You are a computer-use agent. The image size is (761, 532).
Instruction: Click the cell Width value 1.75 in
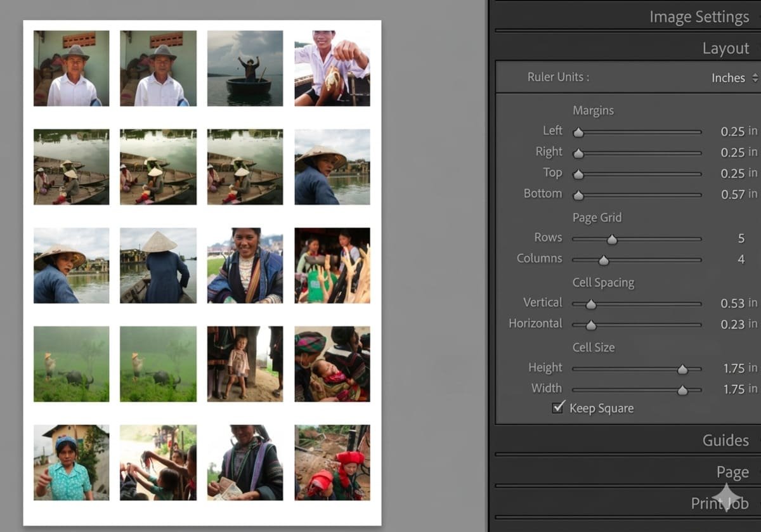point(740,389)
